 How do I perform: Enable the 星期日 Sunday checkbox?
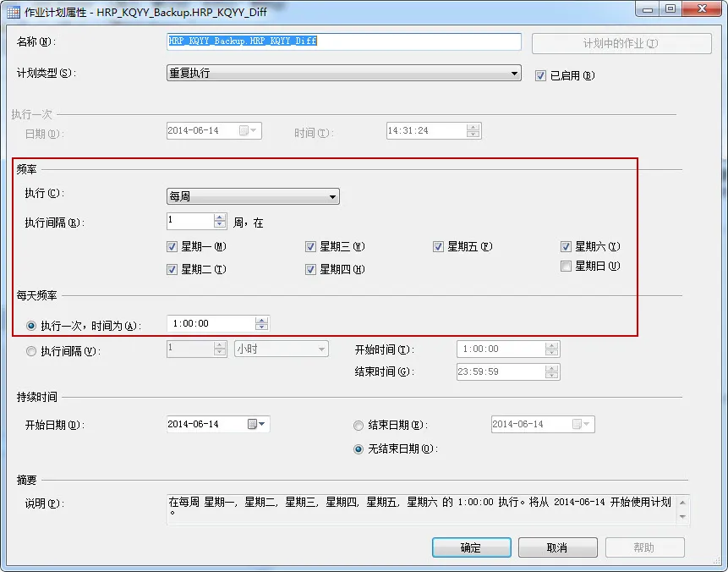tap(566, 267)
